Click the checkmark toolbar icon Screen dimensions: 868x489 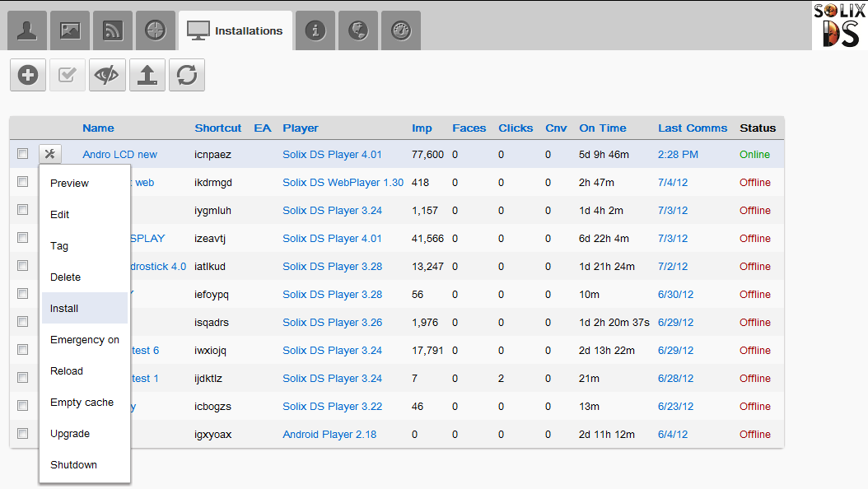click(68, 75)
